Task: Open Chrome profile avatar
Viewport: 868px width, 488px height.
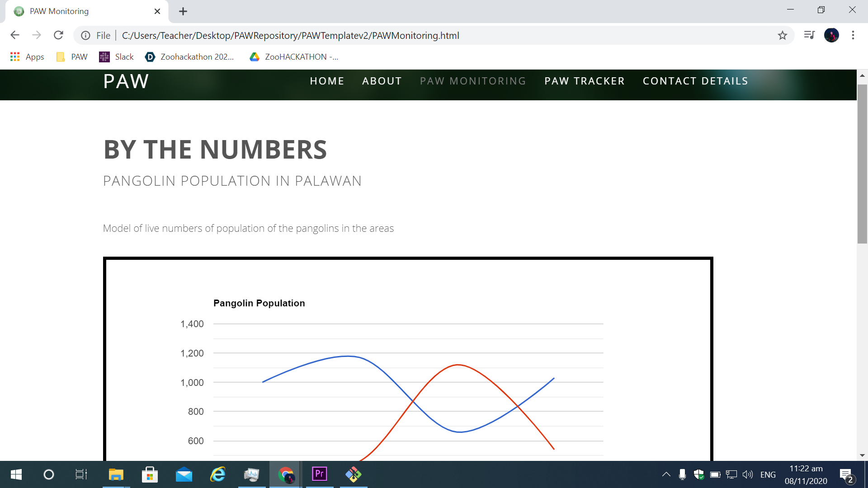Action: pos(831,35)
